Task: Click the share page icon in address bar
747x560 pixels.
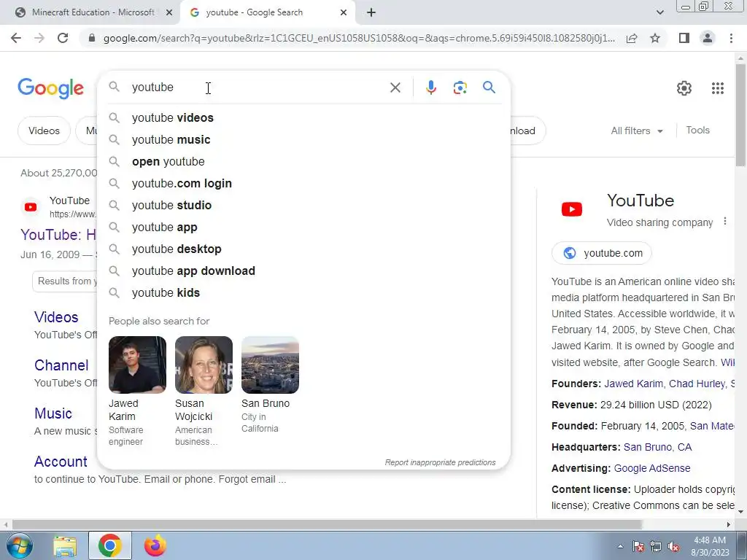Action: (632, 38)
